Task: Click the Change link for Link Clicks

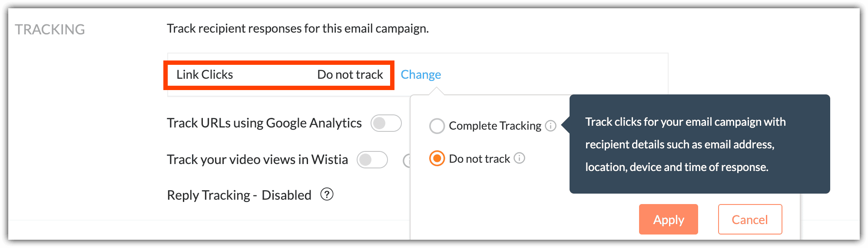Action: [421, 75]
